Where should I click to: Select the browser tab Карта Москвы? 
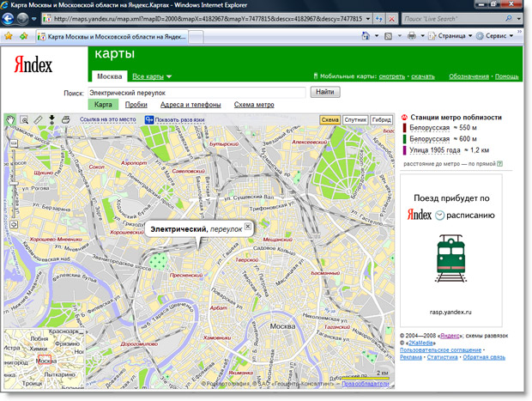click(112, 36)
